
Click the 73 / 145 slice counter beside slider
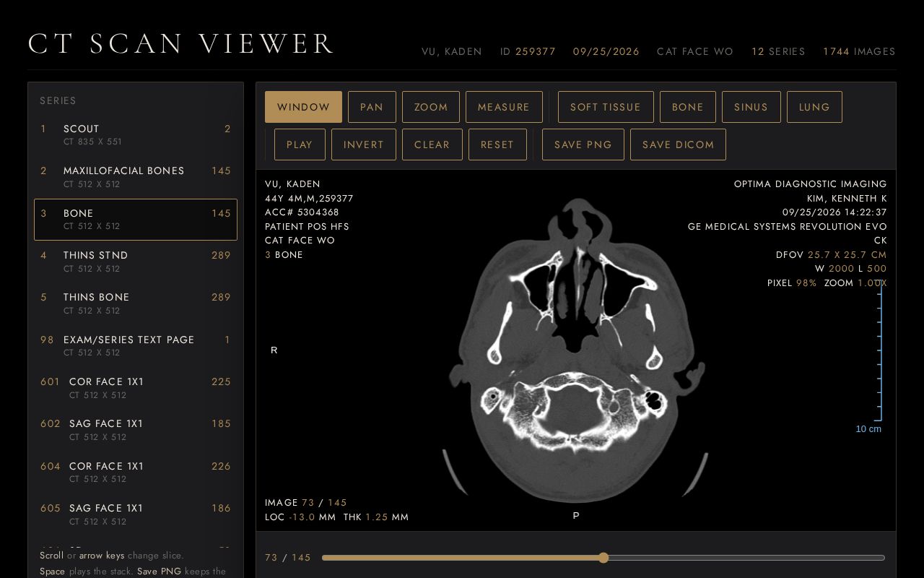(288, 558)
